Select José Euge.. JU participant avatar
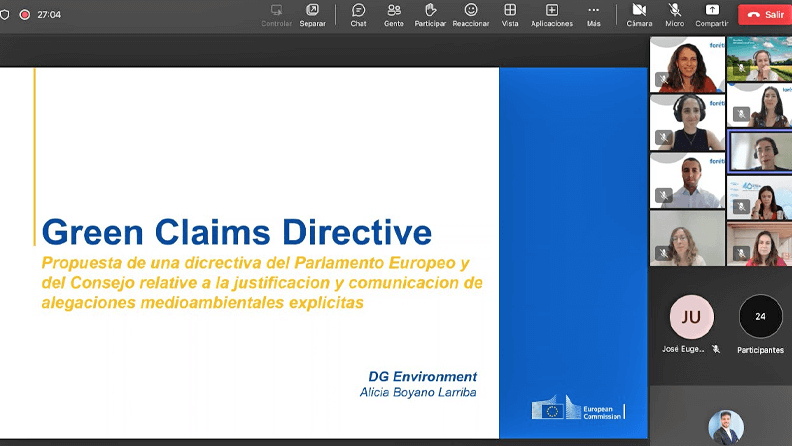The height and width of the screenshot is (446, 792). (691, 317)
